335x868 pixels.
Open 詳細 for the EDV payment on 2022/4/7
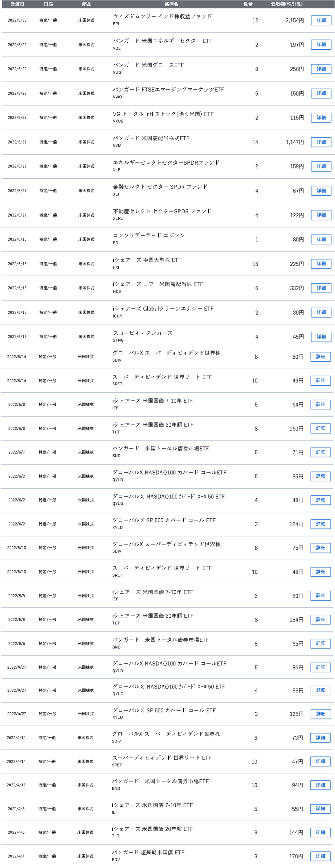(x=320, y=856)
